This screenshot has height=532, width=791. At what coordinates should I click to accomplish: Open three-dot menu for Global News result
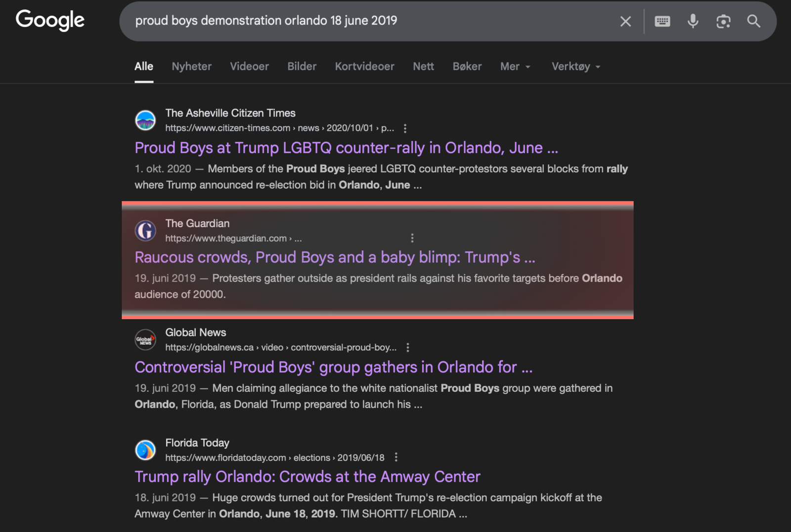[407, 348]
